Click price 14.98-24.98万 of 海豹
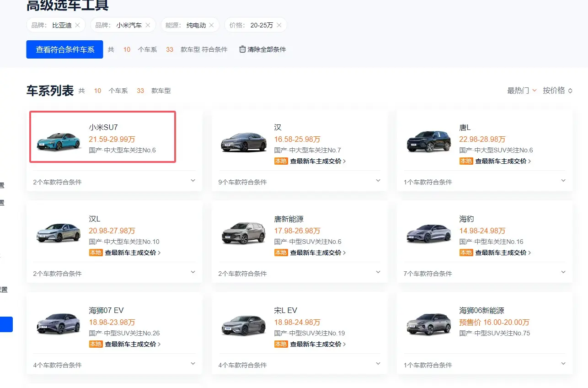This screenshot has width=588, height=388. 482,231
